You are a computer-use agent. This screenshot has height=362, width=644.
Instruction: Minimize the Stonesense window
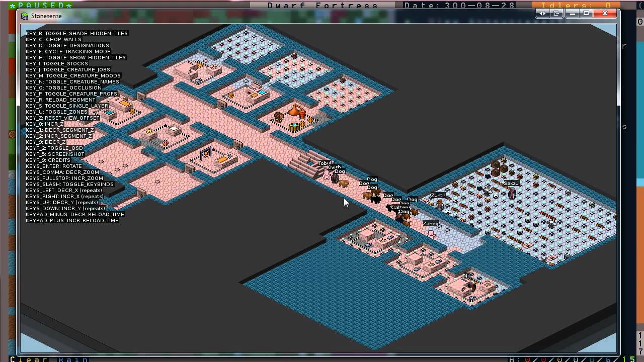572,14
